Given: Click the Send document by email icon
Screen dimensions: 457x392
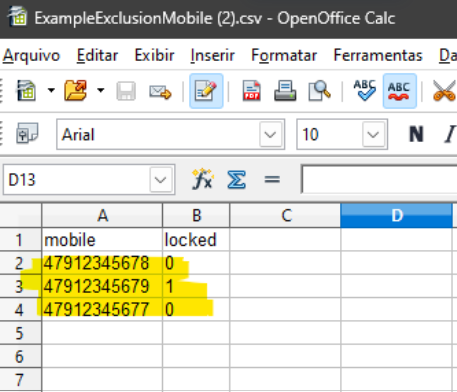Looking at the screenshot, I should click(160, 92).
